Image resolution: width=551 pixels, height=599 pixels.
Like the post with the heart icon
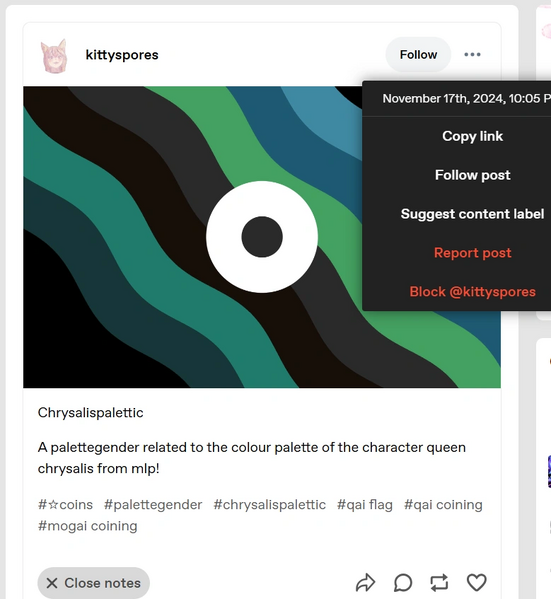(476, 583)
